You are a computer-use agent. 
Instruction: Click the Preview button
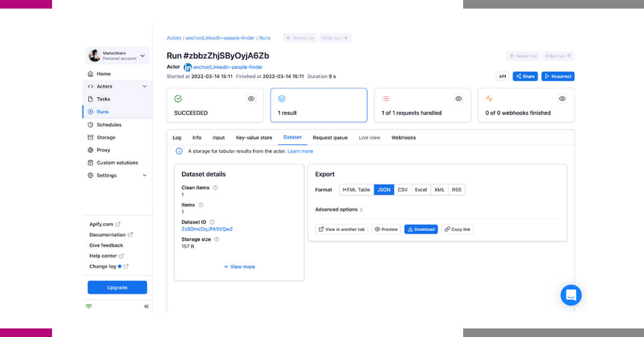click(386, 229)
